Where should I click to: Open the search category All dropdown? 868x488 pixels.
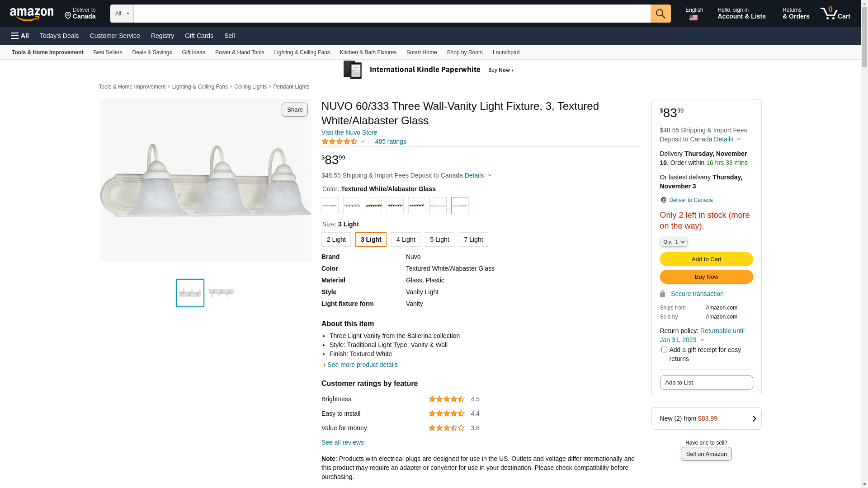122,14
